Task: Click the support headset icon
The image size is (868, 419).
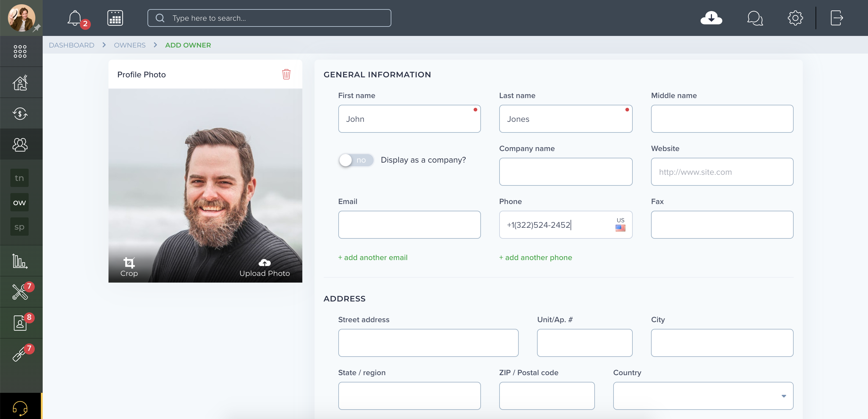Action: [20, 408]
